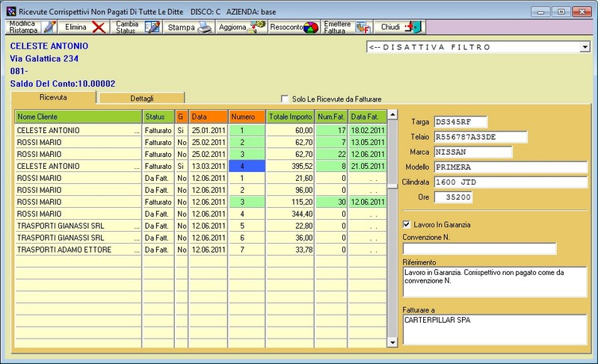Select the TRASPORTI ADAMO ETTORE row
The width and height of the screenshot is (598, 364).
(200, 250)
